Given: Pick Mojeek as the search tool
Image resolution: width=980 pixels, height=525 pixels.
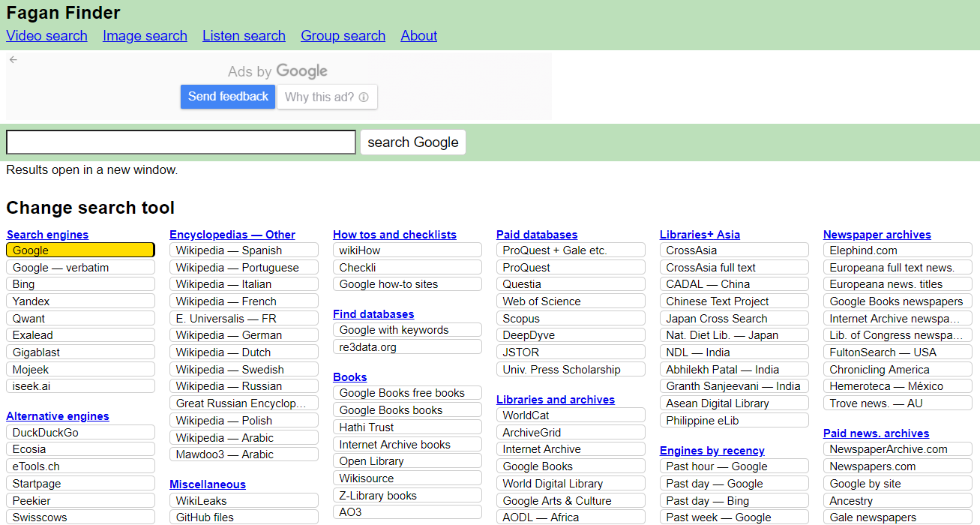Looking at the screenshot, I should pyautogui.click(x=80, y=370).
